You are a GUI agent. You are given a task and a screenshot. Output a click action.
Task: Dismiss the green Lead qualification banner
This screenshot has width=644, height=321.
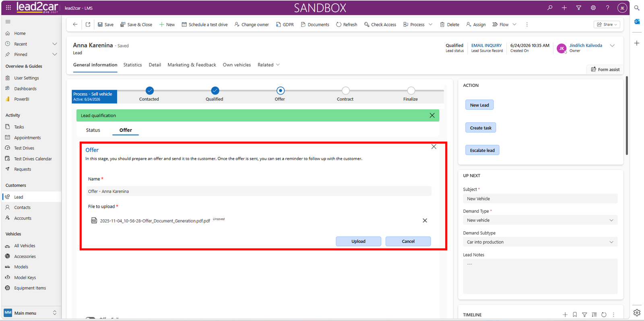tap(432, 115)
